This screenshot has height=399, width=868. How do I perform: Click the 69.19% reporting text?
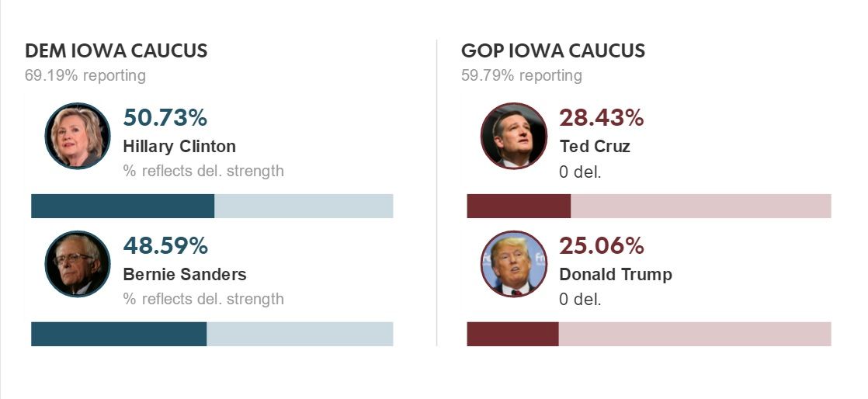(x=85, y=75)
